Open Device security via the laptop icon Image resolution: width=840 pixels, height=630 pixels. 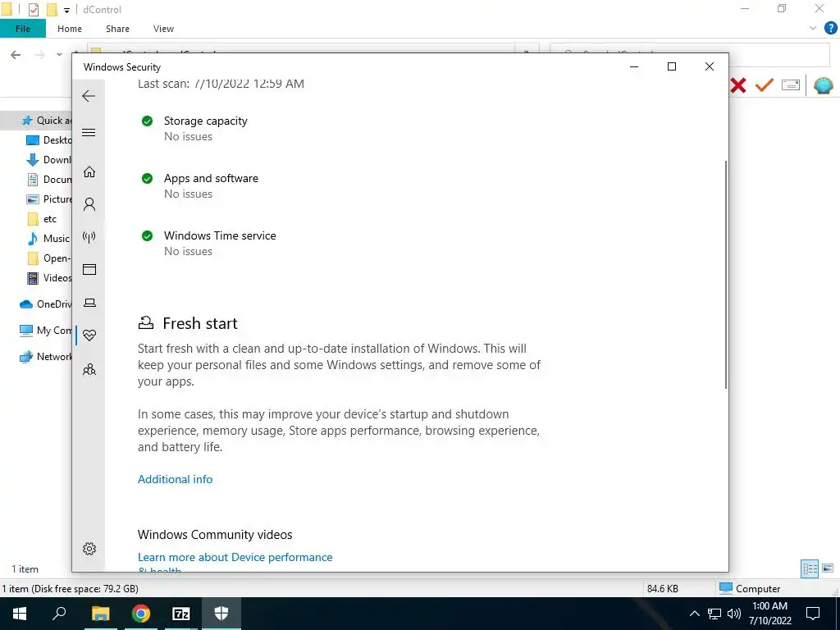[89, 304]
